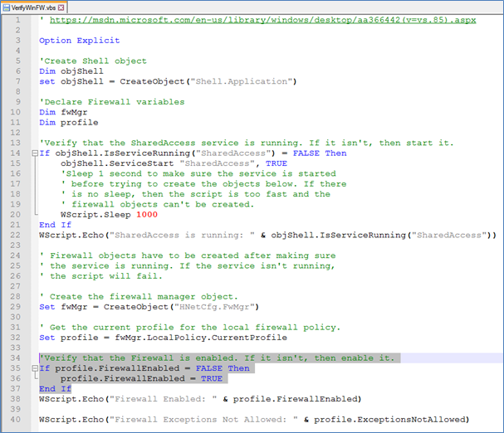The height and width of the screenshot is (433, 504).
Task: Click "Firewall Enabled: " string on line 38
Action: pyautogui.click(x=163, y=399)
